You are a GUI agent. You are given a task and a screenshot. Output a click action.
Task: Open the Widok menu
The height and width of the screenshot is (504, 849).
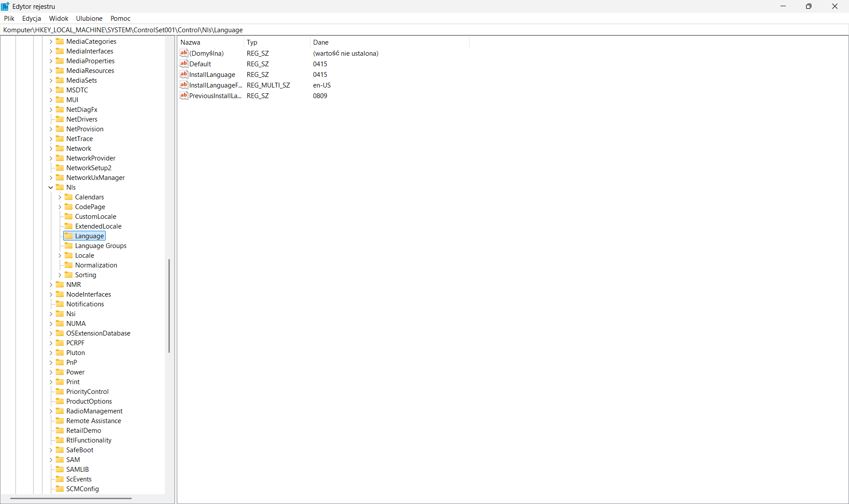coord(58,18)
